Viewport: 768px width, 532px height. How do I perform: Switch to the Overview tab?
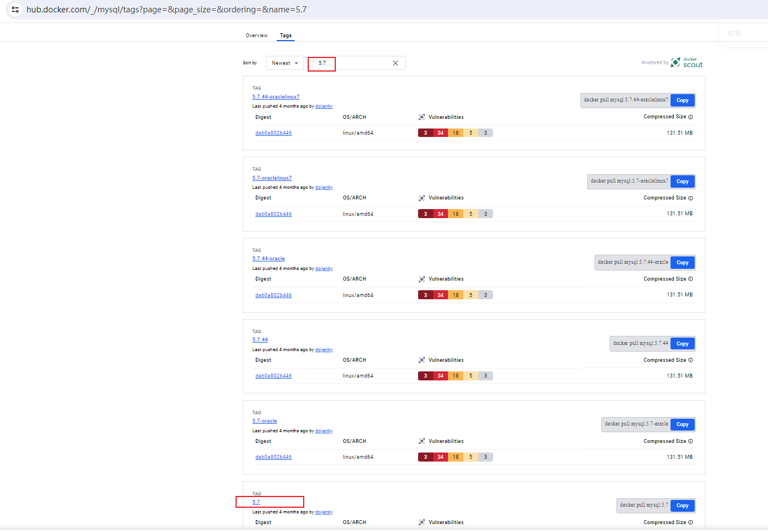(256, 36)
